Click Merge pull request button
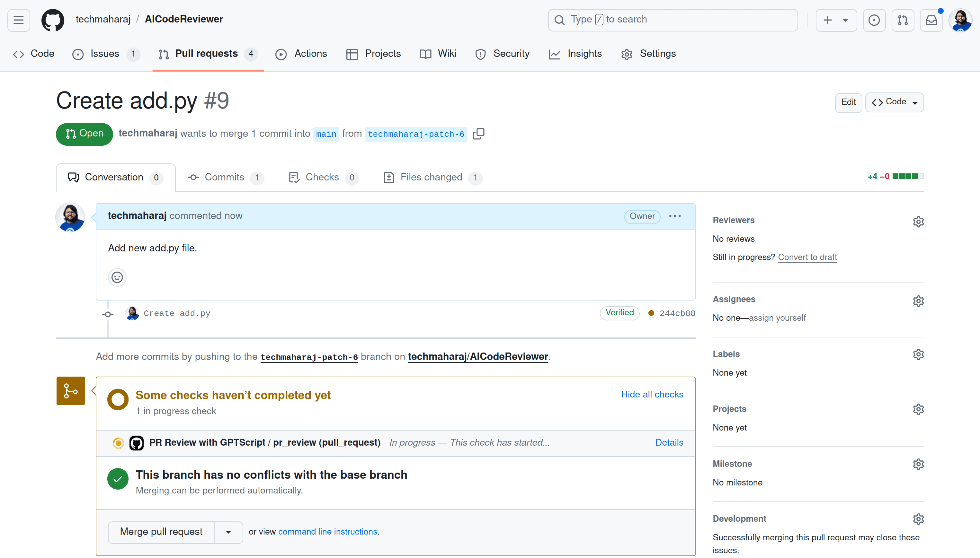The image size is (980, 558). [x=161, y=532]
